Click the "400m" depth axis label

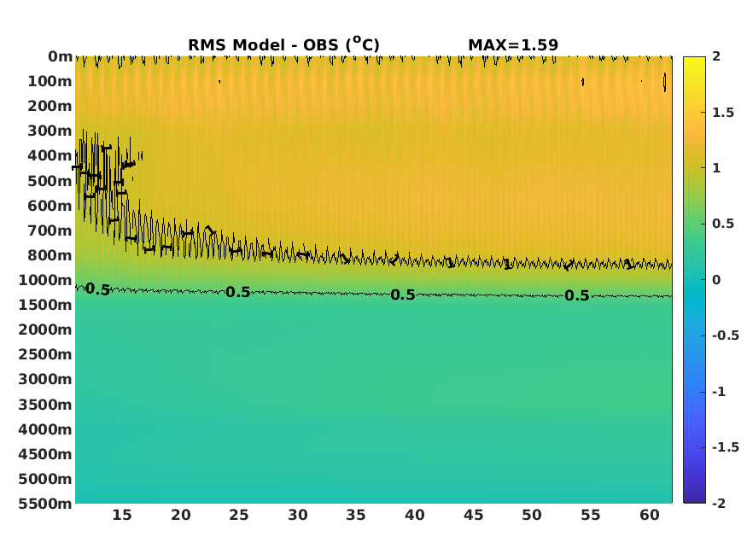pyautogui.click(x=50, y=155)
